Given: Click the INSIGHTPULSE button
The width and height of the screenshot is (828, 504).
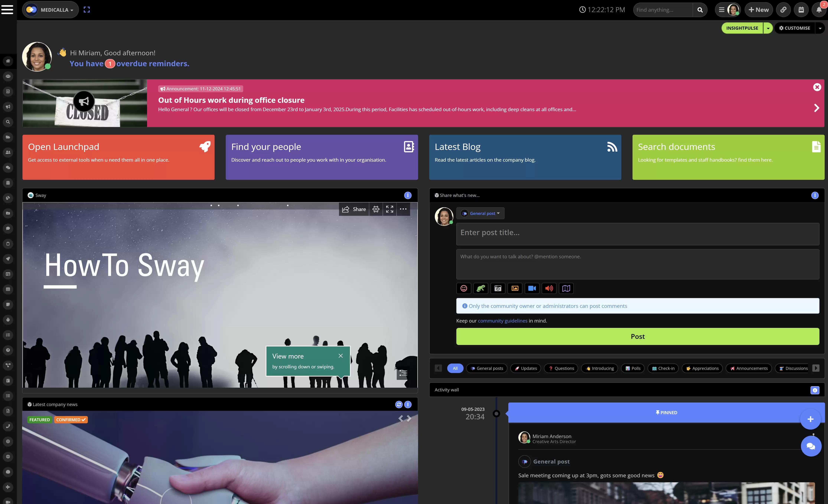Looking at the screenshot, I should 742,28.
